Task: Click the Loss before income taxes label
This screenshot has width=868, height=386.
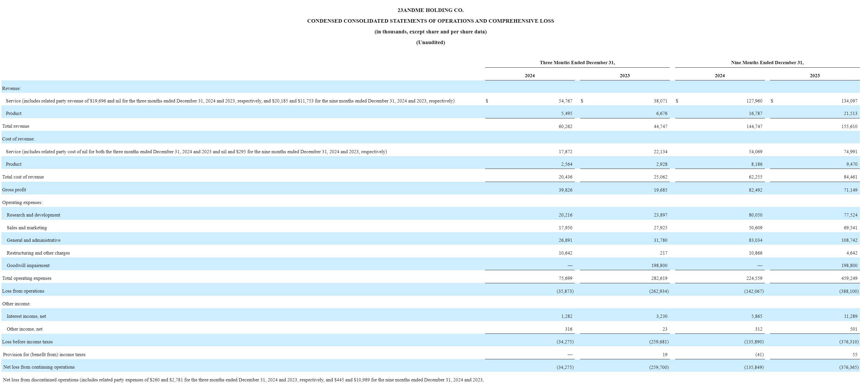Action: coord(27,342)
